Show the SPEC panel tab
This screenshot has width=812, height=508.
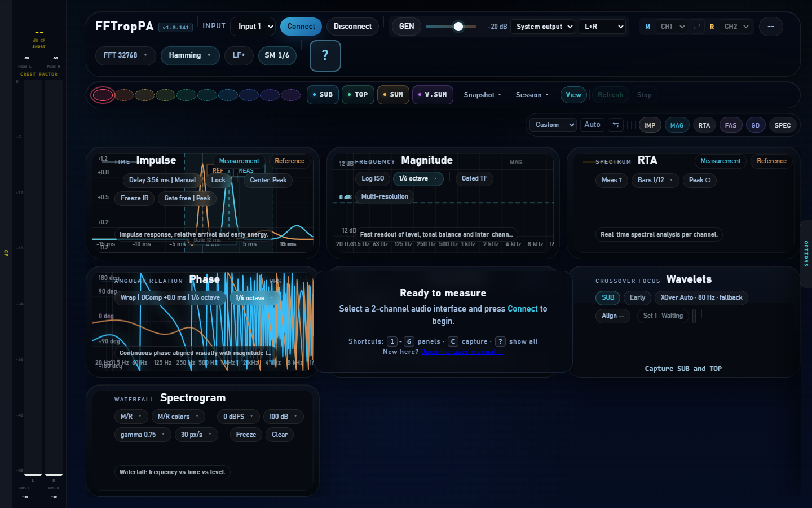pyautogui.click(x=783, y=125)
